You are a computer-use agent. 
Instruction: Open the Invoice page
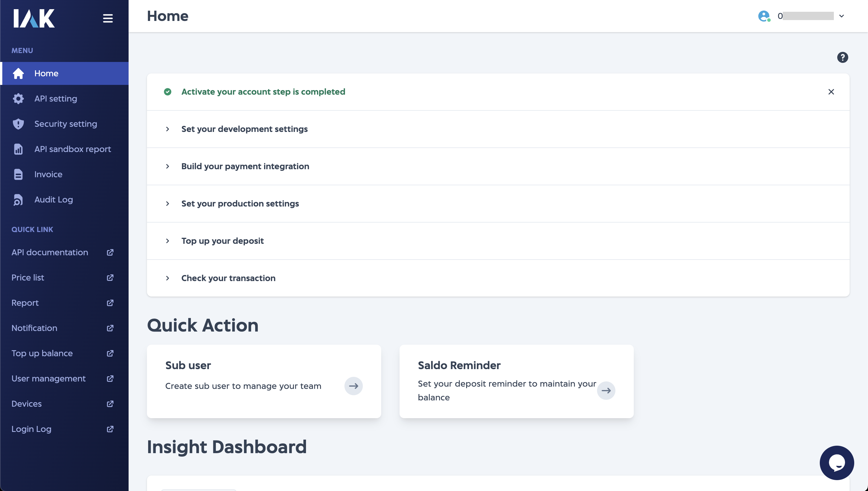(48, 174)
